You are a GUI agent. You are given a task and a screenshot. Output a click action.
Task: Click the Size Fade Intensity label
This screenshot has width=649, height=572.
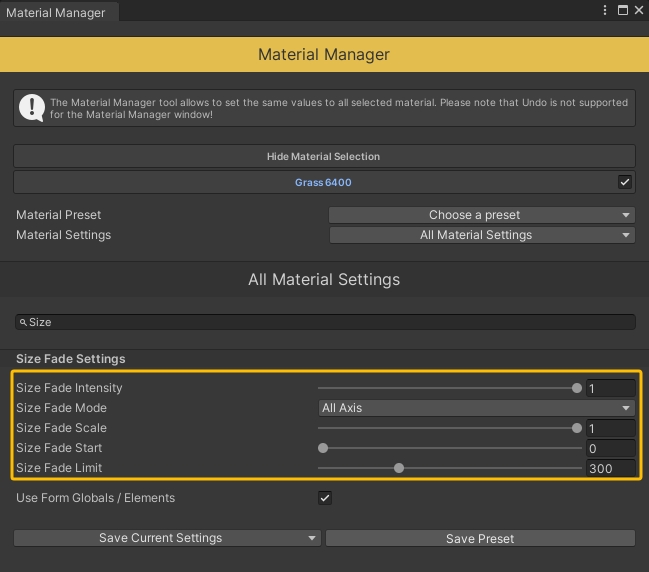point(69,388)
